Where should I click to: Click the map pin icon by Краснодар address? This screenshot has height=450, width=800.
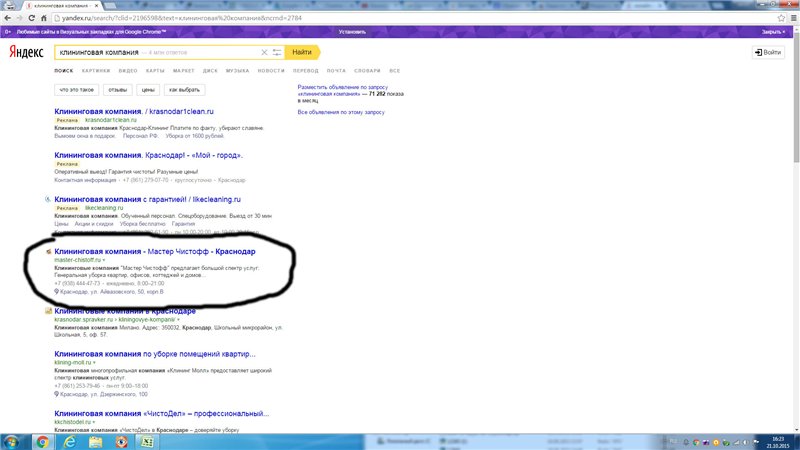57,292
